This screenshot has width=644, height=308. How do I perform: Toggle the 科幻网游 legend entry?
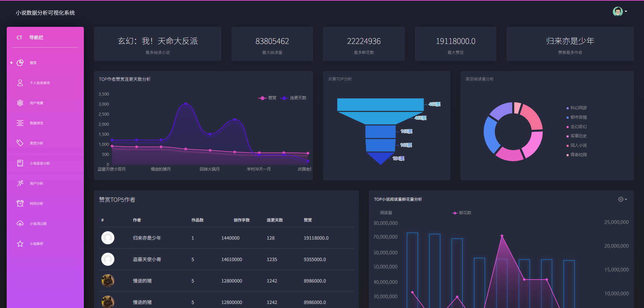click(x=577, y=108)
